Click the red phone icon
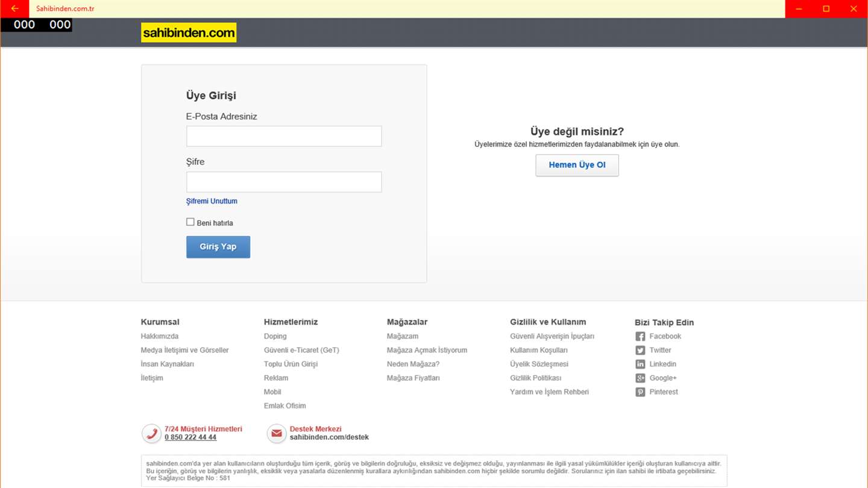The height and width of the screenshot is (488, 868). coord(151,434)
